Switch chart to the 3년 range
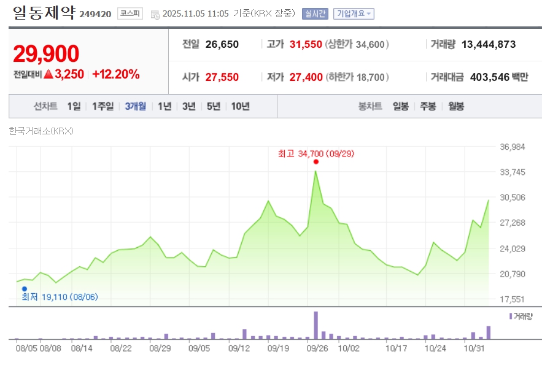Image resolution: width=542 pixels, height=392 pixels. (x=189, y=106)
